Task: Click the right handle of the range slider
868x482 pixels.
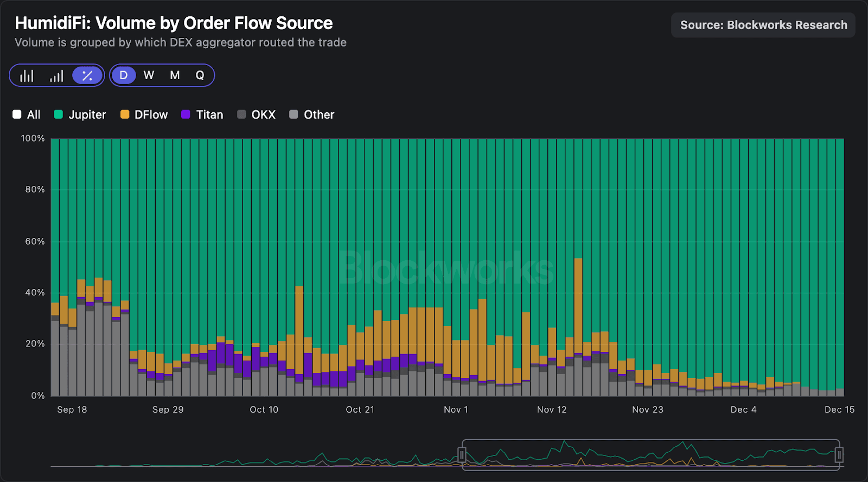Action: coord(839,454)
